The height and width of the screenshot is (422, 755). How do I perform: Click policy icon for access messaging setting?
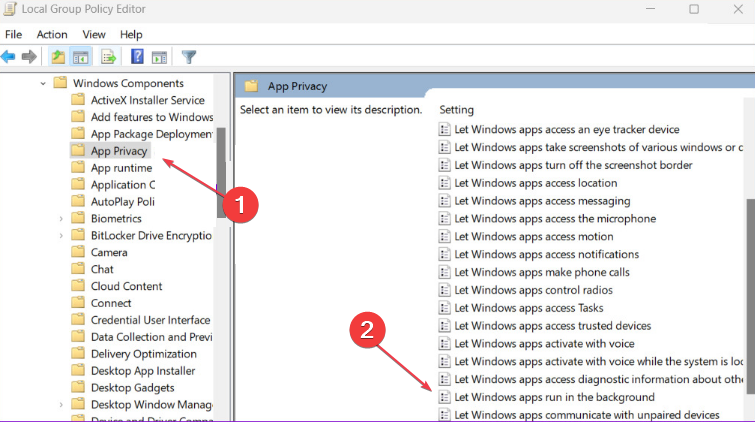444,201
